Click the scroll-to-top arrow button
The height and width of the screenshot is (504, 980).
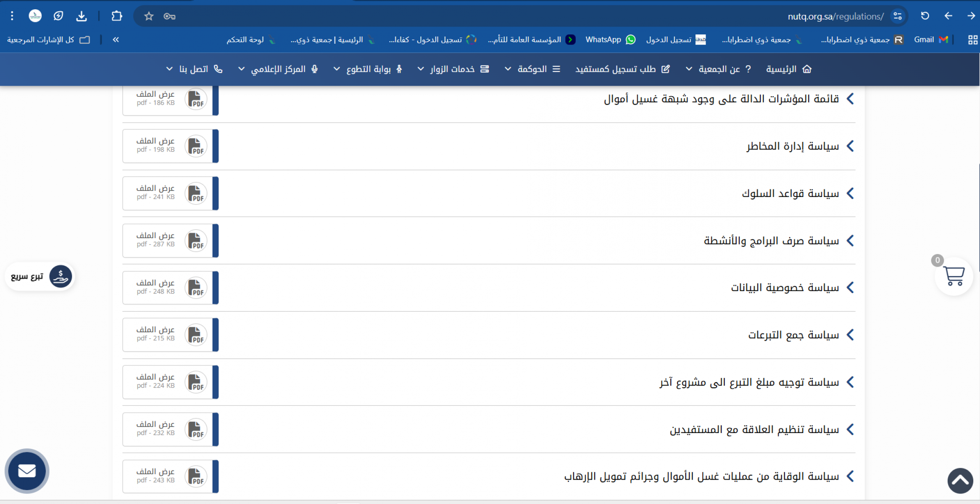click(960, 480)
